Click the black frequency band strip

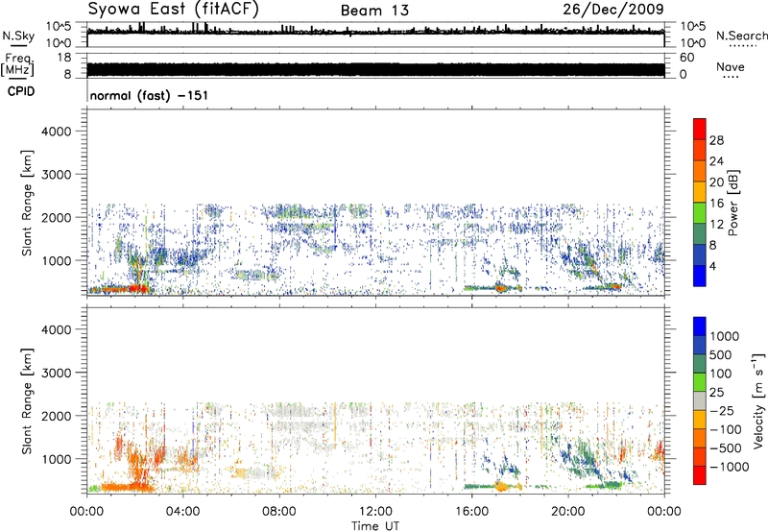coord(375,70)
